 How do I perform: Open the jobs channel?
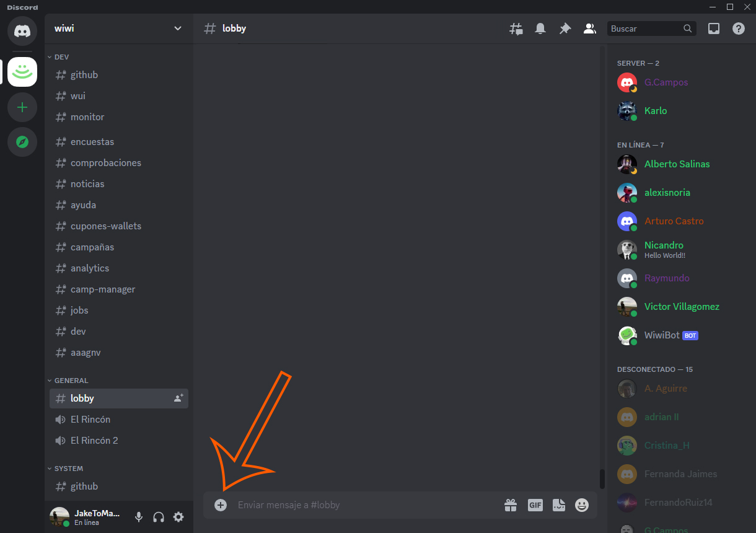pyautogui.click(x=119, y=311)
